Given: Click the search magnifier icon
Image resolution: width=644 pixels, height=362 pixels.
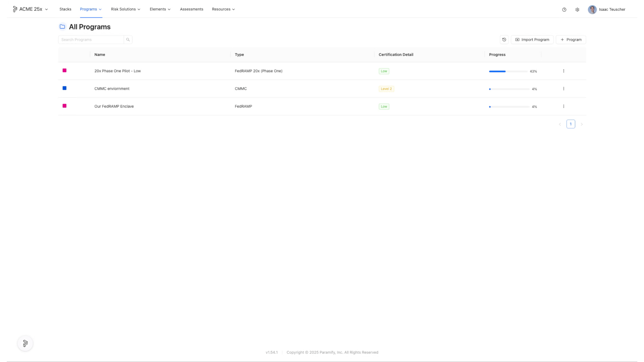Looking at the screenshot, I should (128, 40).
